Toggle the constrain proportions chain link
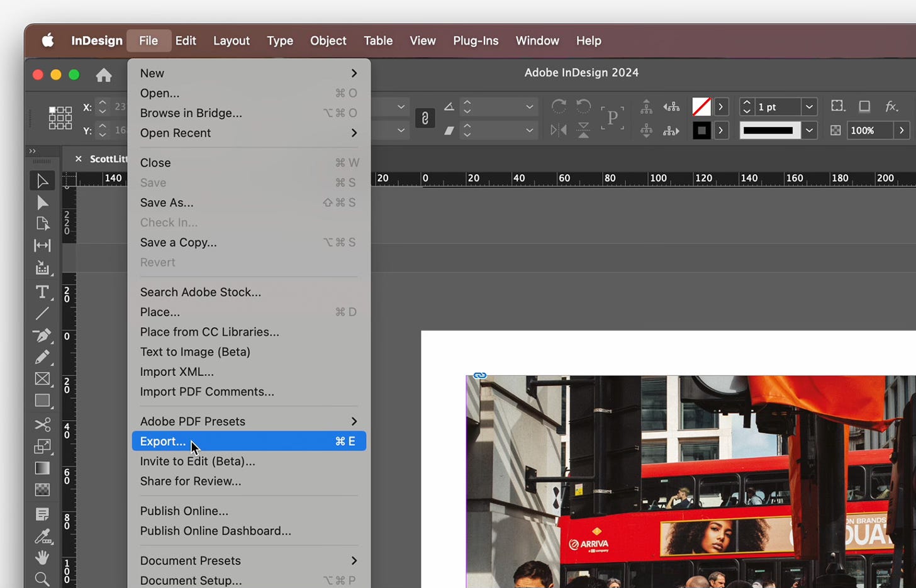 tap(425, 118)
